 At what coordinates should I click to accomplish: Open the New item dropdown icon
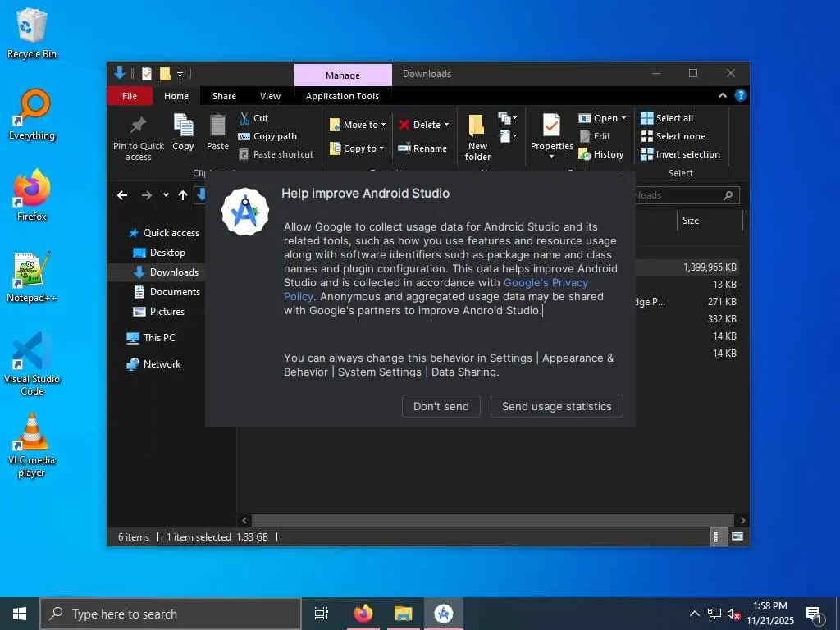pyautogui.click(x=507, y=118)
